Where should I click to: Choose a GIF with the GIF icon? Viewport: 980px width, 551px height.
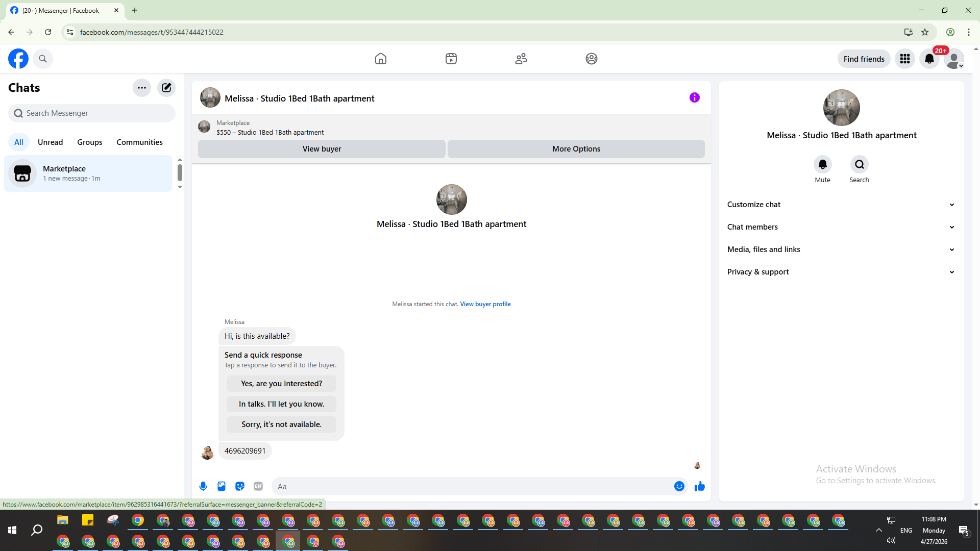pyautogui.click(x=258, y=486)
